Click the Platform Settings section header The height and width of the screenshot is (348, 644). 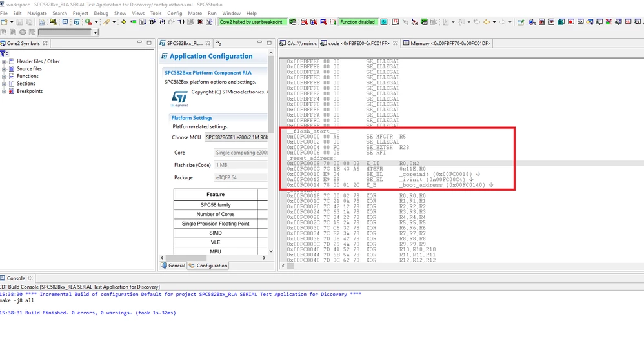click(x=192, y=118)
